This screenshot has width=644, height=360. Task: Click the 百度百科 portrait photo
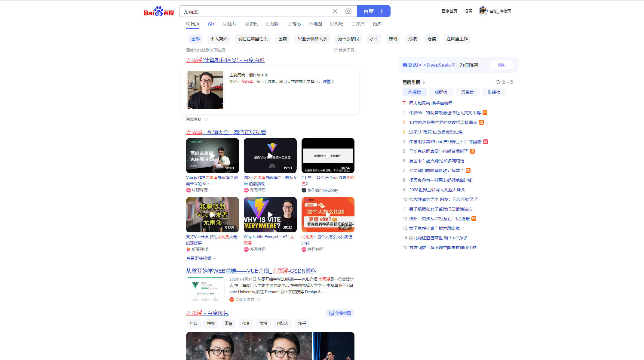(205, 90)
